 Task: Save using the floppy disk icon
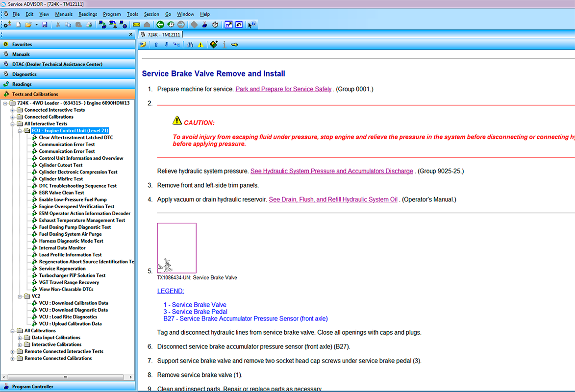(x=45, y=24)
